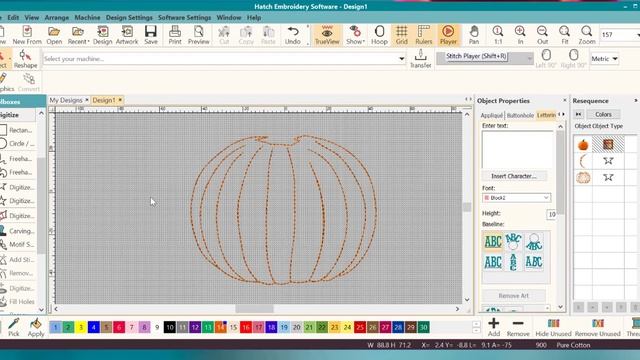This screenshot has width=640, height=360.
Task: Pick a color with Pick tool
Action: [x=13, y=327]
